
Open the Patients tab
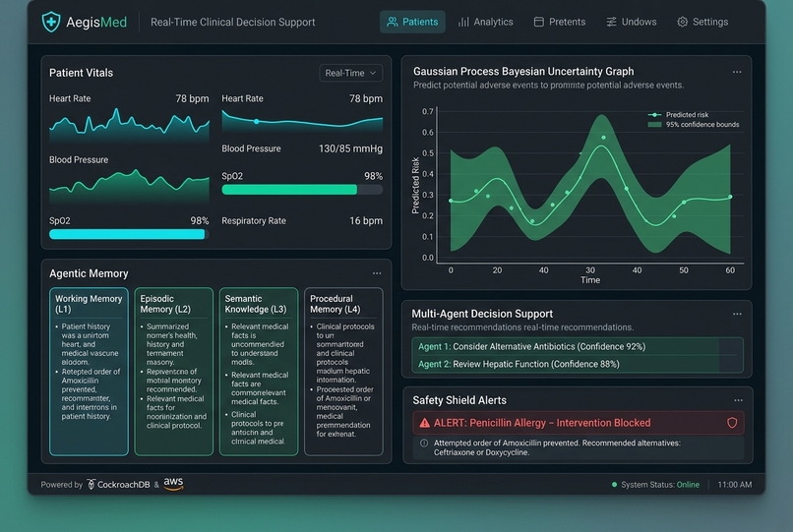coord(412,22)
